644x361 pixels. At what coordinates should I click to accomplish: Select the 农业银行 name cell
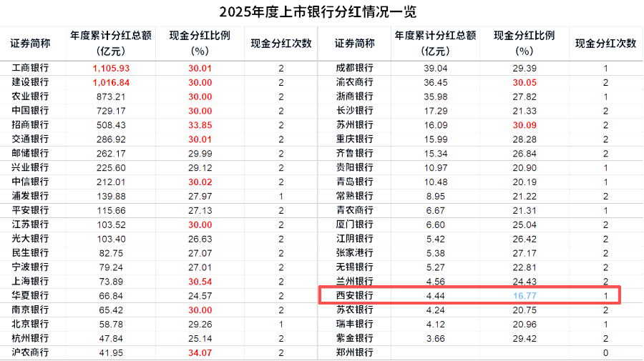[x=30, y=97]
